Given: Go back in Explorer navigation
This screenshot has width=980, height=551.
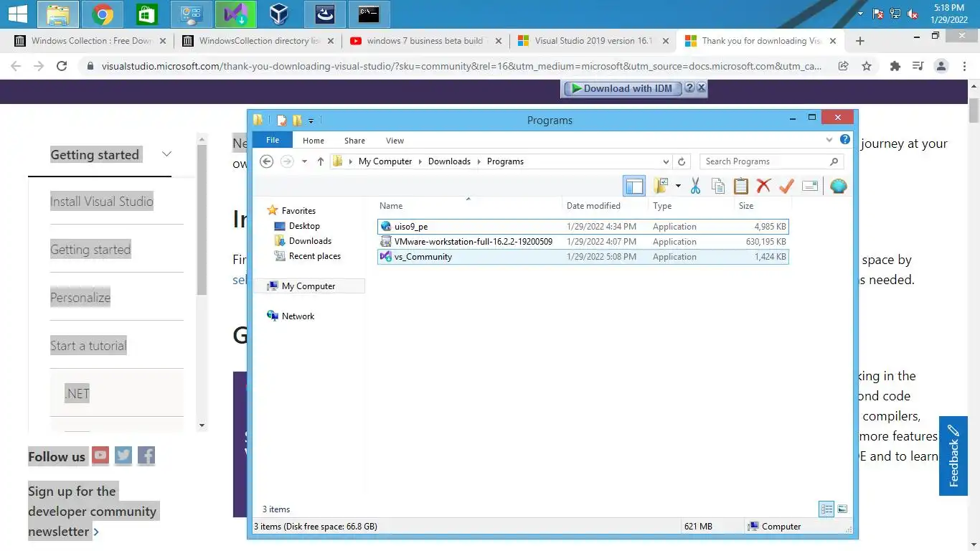Looking at the screenshot, I should pyautogui.click(x=267, y=161).
